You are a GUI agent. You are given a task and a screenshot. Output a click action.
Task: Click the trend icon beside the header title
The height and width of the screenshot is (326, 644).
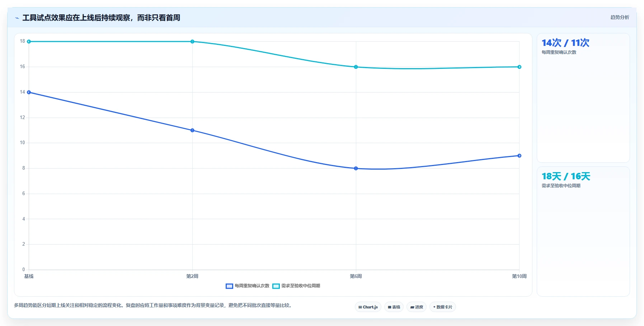point(17,18)
